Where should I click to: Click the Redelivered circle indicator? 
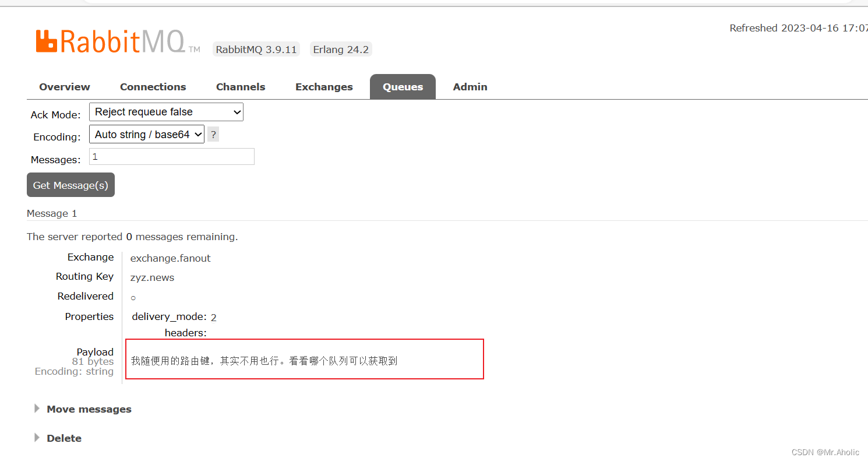133,298
